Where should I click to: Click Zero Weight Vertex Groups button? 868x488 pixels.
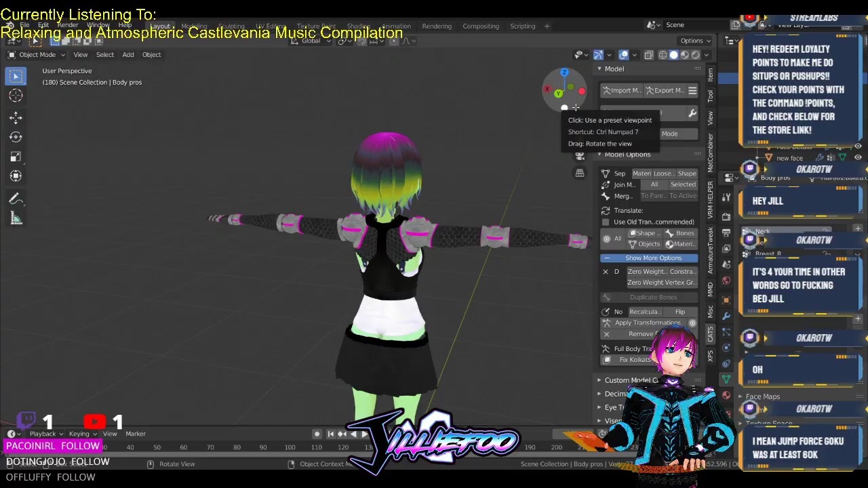click(x=662, y=283)
